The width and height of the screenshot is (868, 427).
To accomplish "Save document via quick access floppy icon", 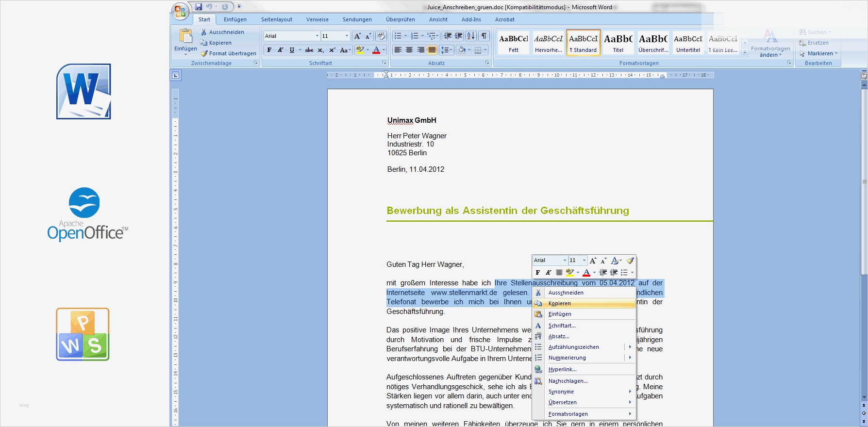I will [199, 7].
